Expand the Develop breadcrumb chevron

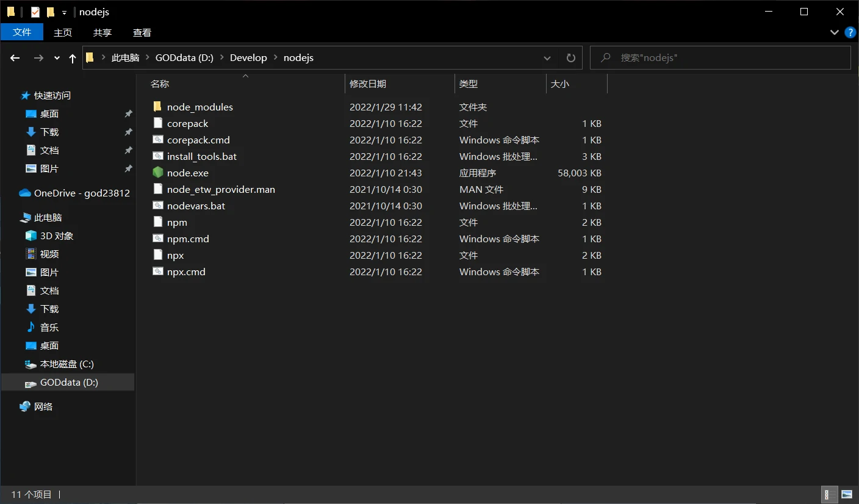click(x=275, y=58)
